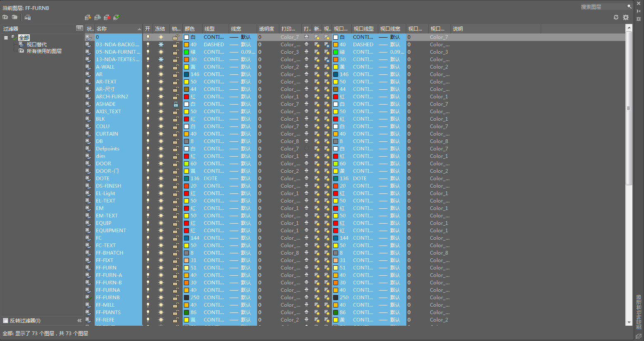Select the Viewport Overrides filter

point(37,45)
